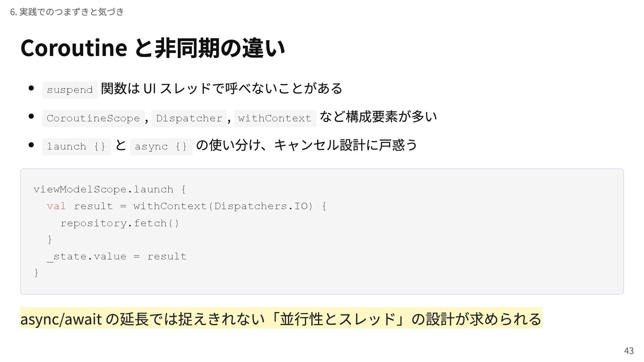Click the text 'キャンセル設計に戸惑う'
Image resolution: width=644 pixels, height=362 pixels.
(x=346, y=145)
